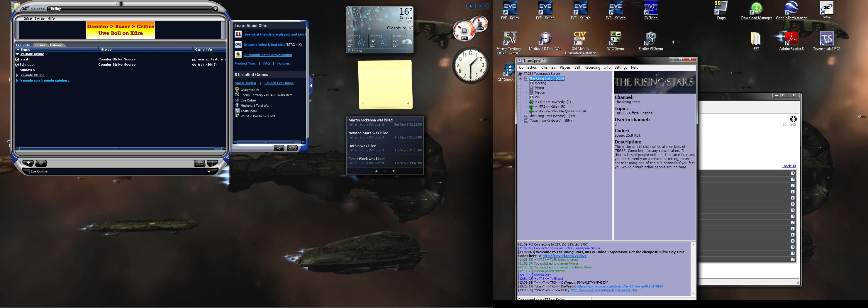The height and width of the screenshot is (308, 868).
Task: Open Xfire menu in Xfire window
Action: point(28,18)
